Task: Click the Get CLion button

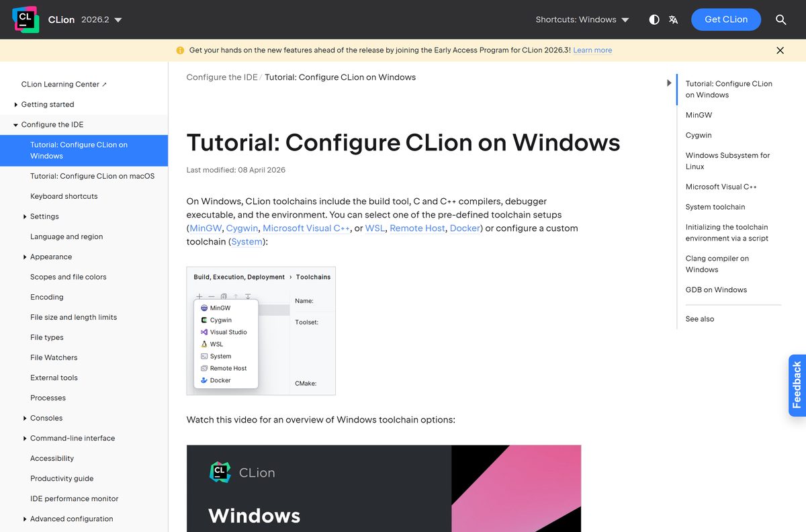Action: [x=726, y=19]
